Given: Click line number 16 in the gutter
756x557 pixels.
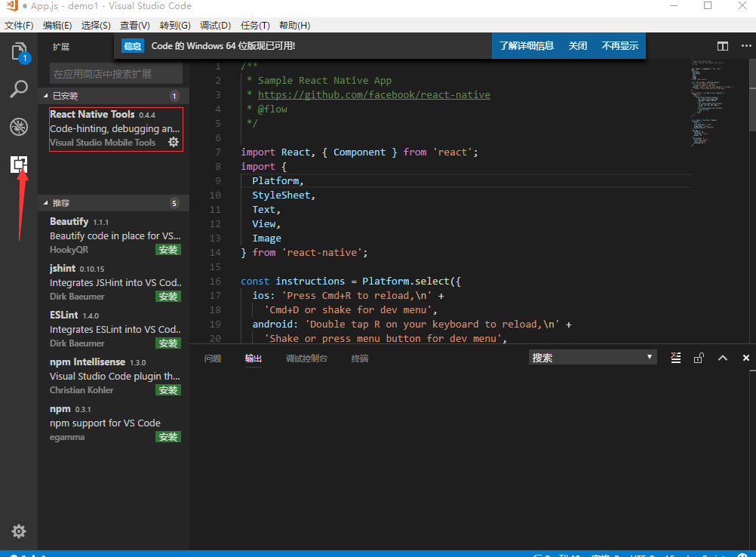Looking at the screenshot, I should click(215, 282).
